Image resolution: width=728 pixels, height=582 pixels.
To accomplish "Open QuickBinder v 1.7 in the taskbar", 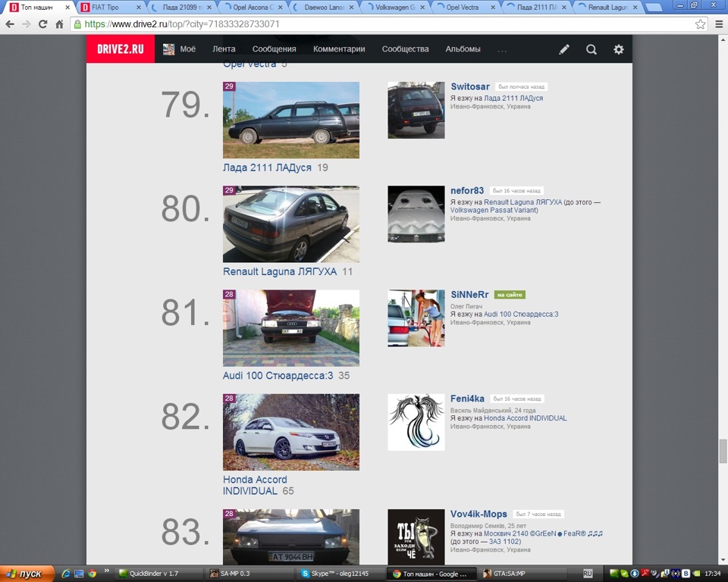I will click(x=159, y=574).
